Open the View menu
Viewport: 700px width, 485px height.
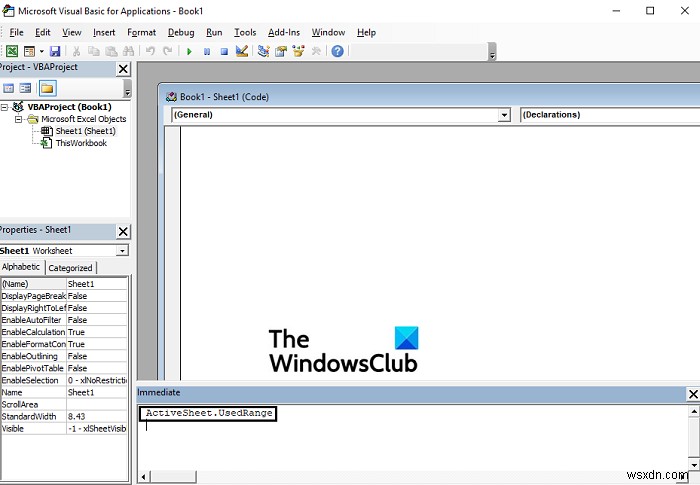72,33
